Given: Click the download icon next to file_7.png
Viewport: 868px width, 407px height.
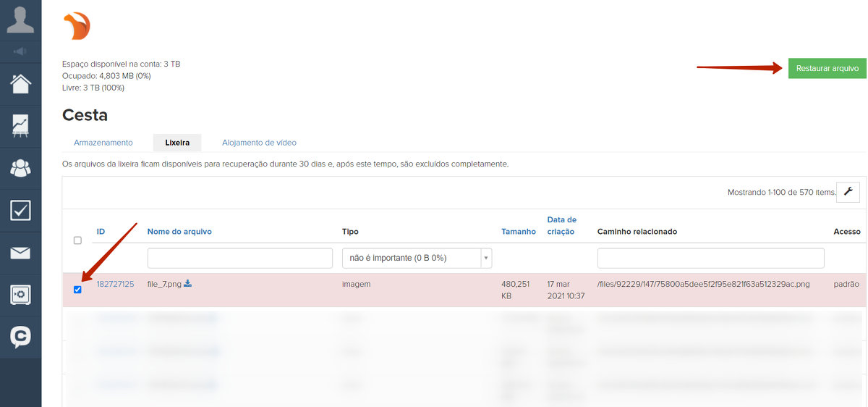Looking at the screenshot, I should pyautogui.click(x=188, y=284).
